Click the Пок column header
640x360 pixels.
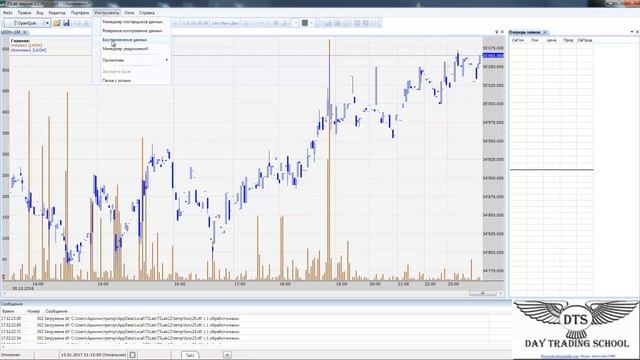click(x=535, y=40)
